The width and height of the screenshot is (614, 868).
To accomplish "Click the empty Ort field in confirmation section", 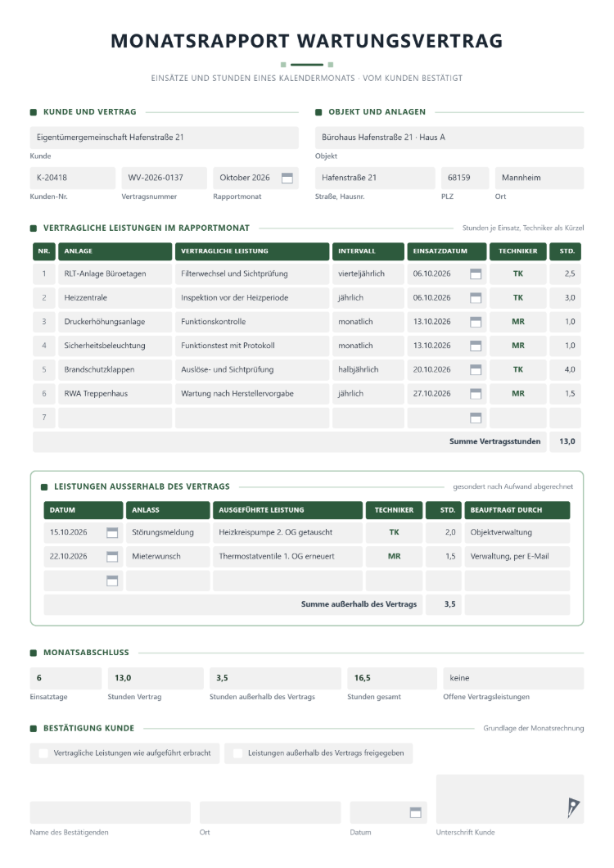I will click(x=270, y=812).
